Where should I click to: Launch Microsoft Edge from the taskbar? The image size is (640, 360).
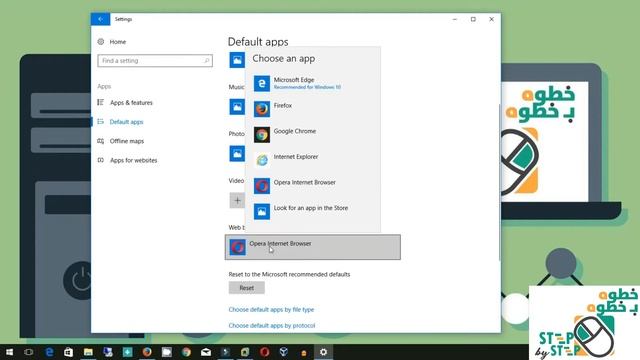tap(49, 352)
